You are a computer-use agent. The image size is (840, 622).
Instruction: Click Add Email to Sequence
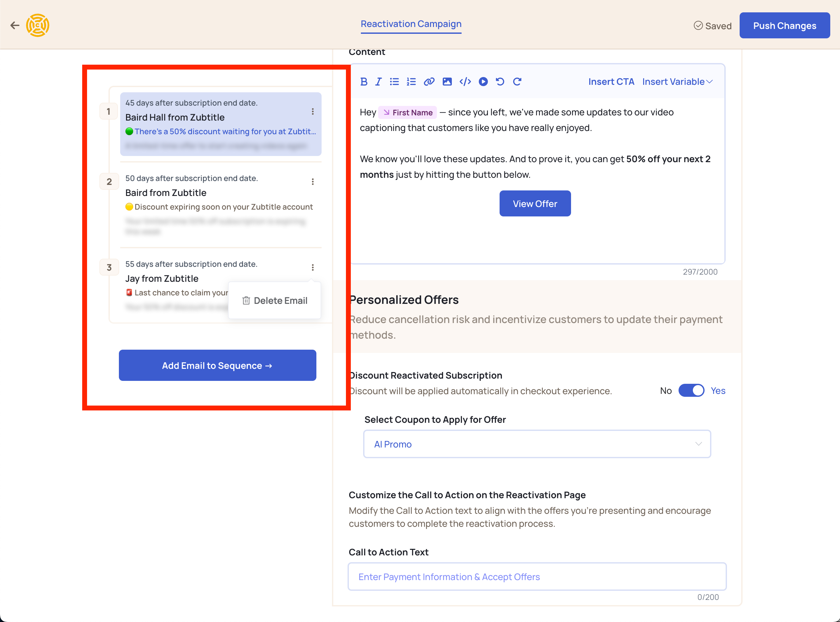[x=217, y=365]
